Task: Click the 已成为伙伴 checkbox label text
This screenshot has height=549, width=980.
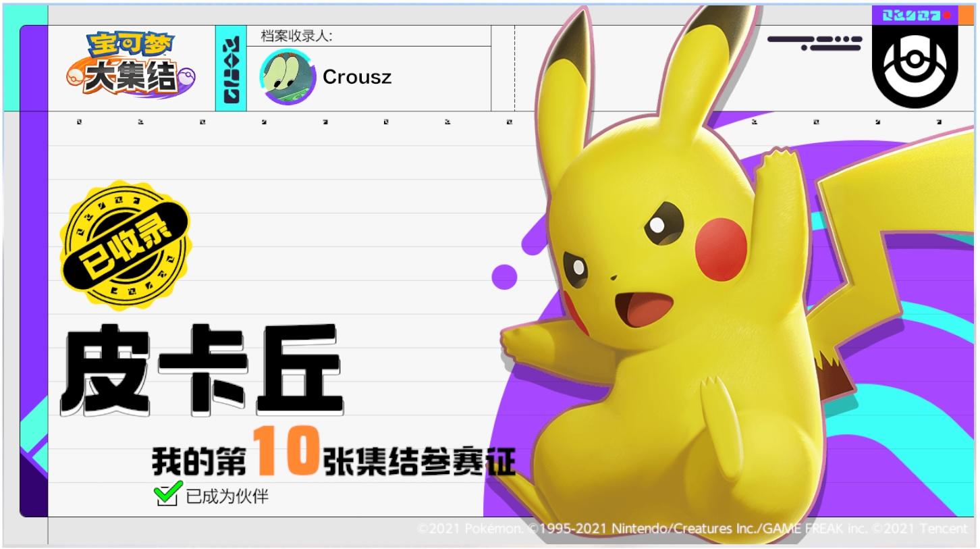Action: (x=227, y=497)
